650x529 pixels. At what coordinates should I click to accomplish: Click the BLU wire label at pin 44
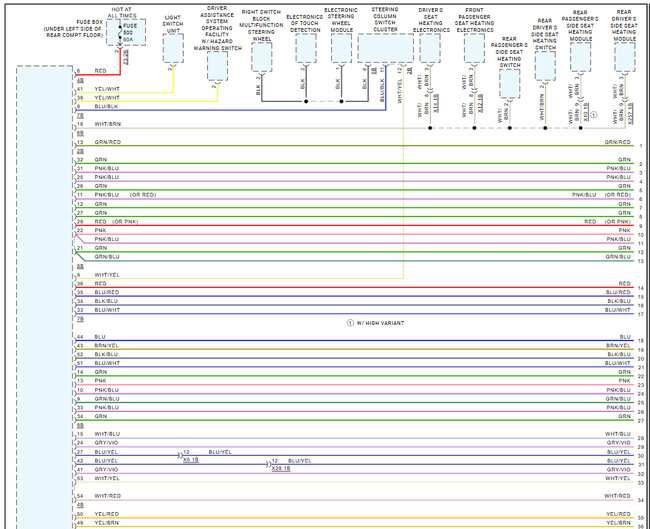pyautogui.click(x=100, y=337)
